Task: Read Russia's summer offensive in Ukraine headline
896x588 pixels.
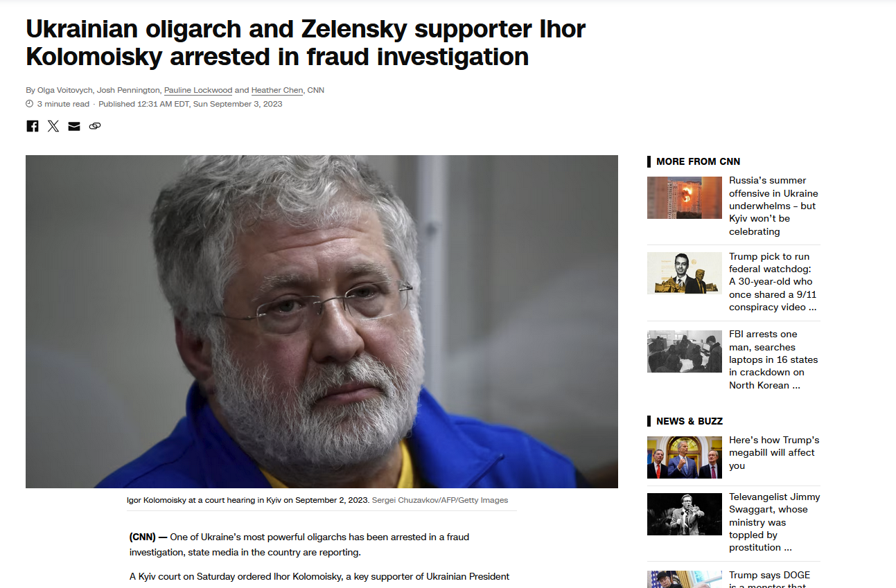Action: click(x=773, y=206)
